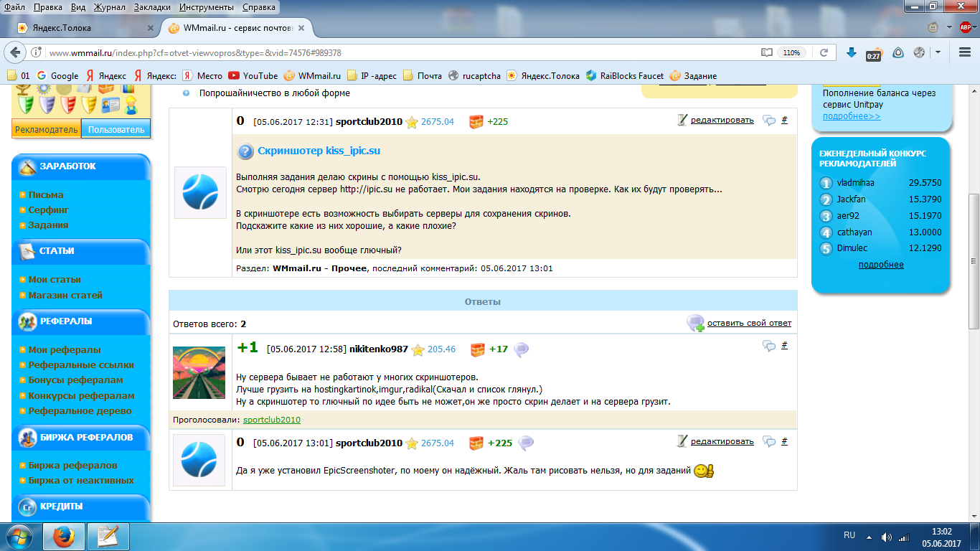Click оставить свой ответ link
Image resolution: width=980 pixels, height=551 pixels.
pyautogui.click(x=750, y=323)
